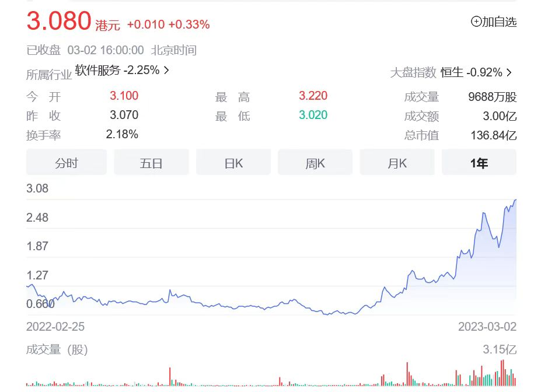Click the 2022-02-25 start date label
This screenshot has width=548, height=392.
[55, 327]
